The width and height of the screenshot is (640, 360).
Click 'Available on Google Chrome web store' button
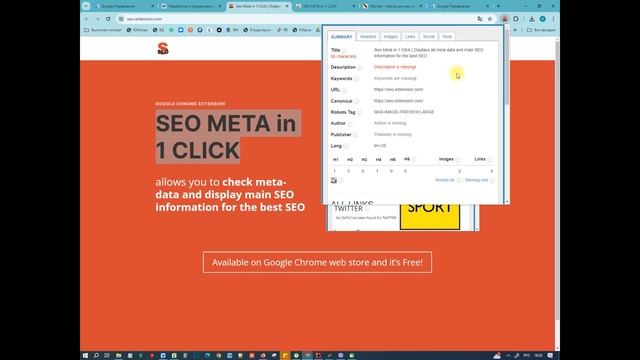(317, 262)
